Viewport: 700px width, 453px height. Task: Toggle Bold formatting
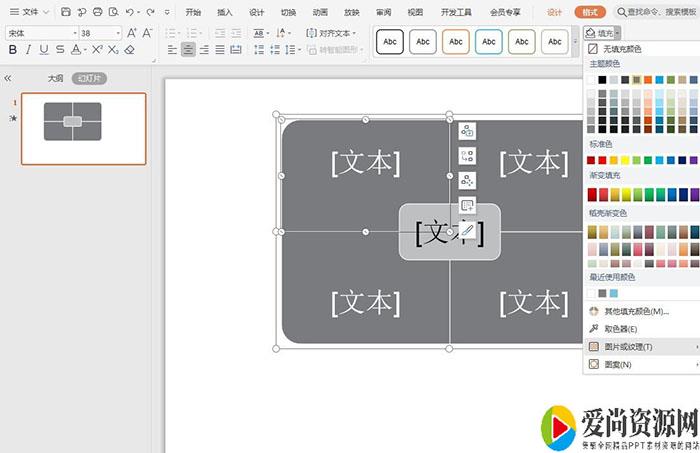[x=11, y=50]
